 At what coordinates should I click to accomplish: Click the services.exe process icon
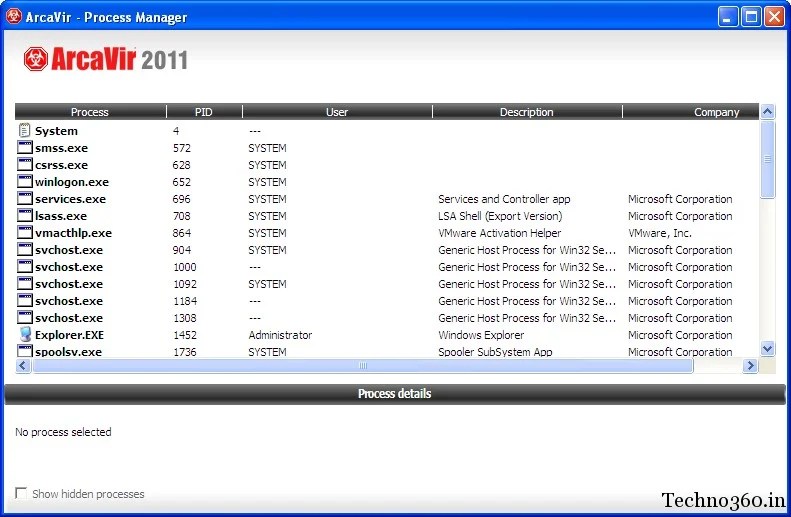(x=25, y=198)
